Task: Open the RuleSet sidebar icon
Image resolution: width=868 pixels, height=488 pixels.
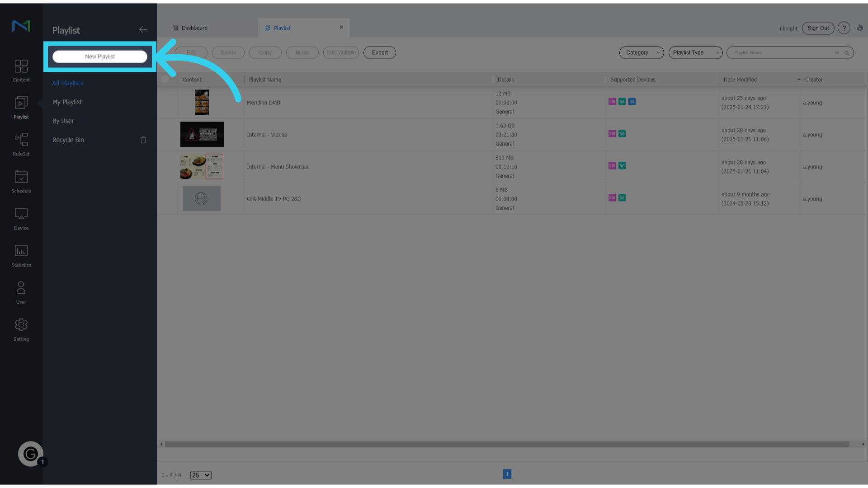Action: click(21, 144)
